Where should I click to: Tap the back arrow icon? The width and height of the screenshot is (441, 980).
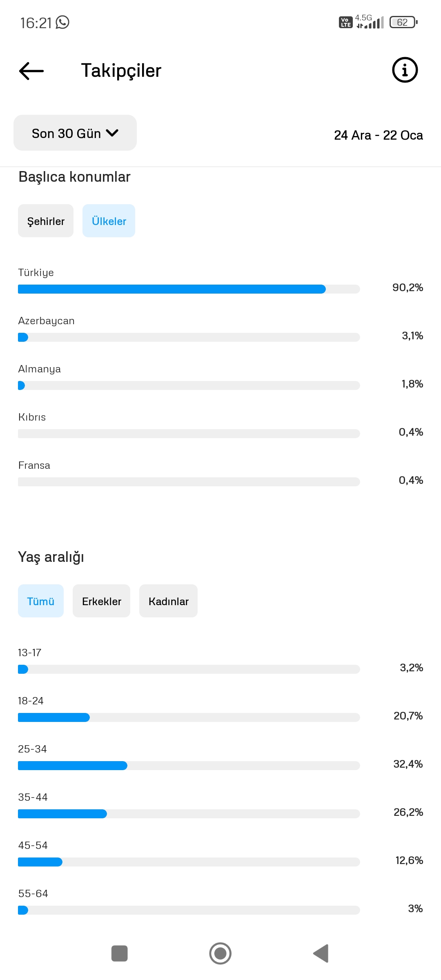[x=31, y=71]
